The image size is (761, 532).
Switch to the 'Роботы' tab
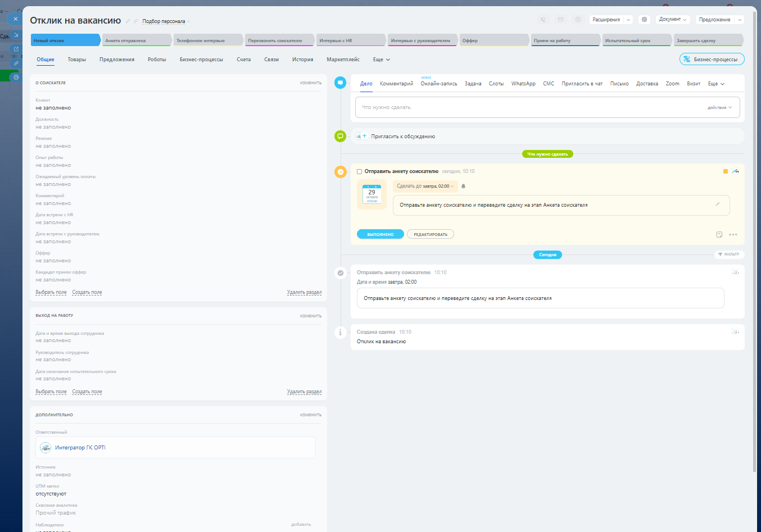pyautogui.click(x=157, y=60)
